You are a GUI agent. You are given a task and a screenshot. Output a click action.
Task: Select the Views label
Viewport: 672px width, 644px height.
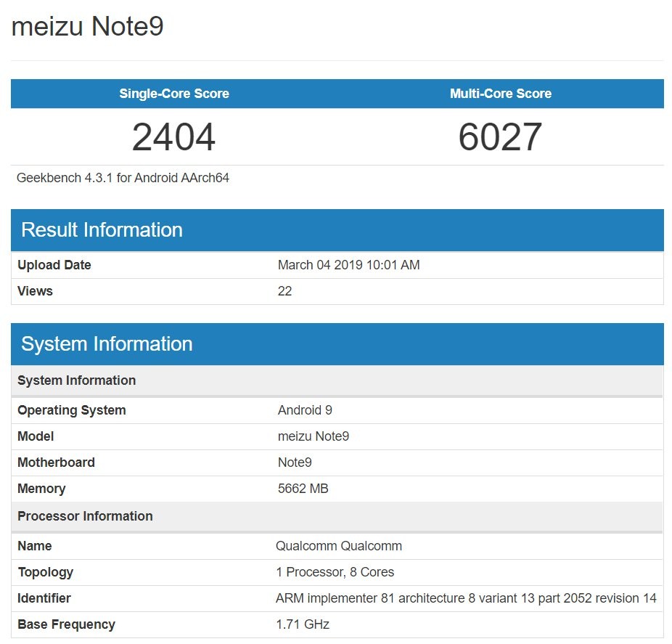(x=35, y=291)
